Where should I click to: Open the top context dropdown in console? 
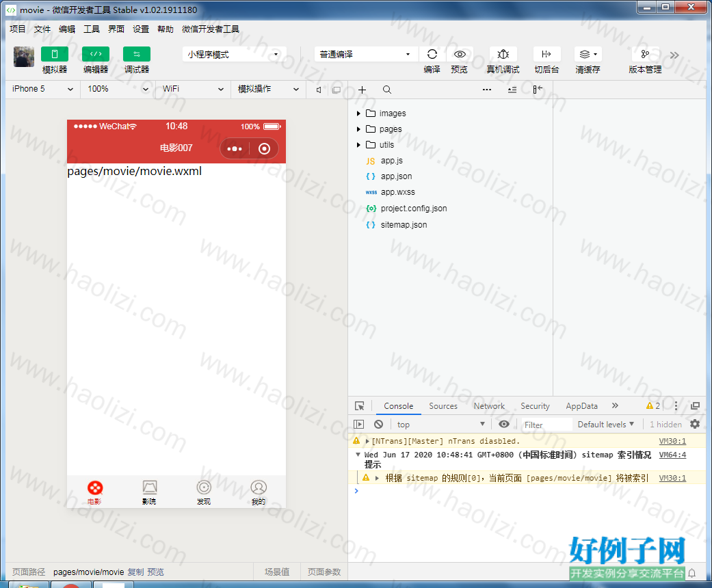441,424
